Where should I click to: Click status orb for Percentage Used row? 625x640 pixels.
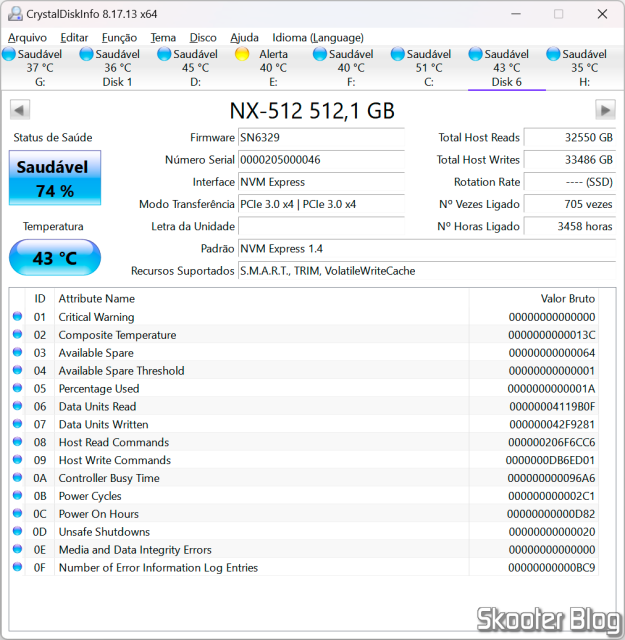(x=17, y=388)
